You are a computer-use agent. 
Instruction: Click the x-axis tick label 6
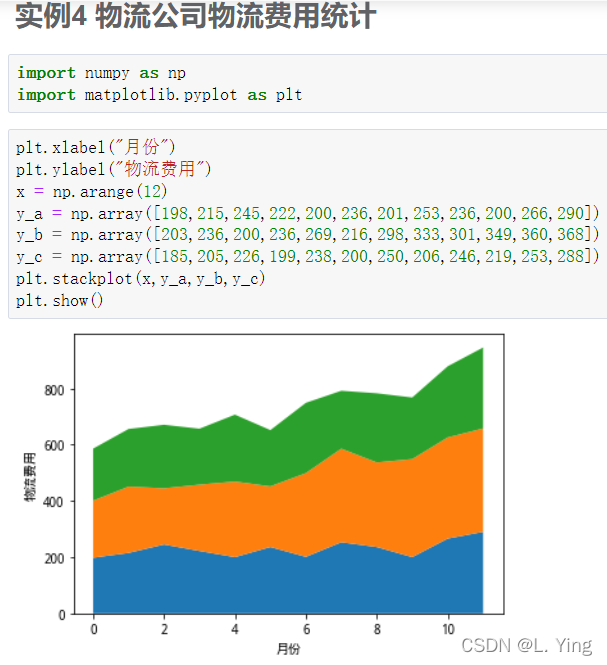(306, 629)
